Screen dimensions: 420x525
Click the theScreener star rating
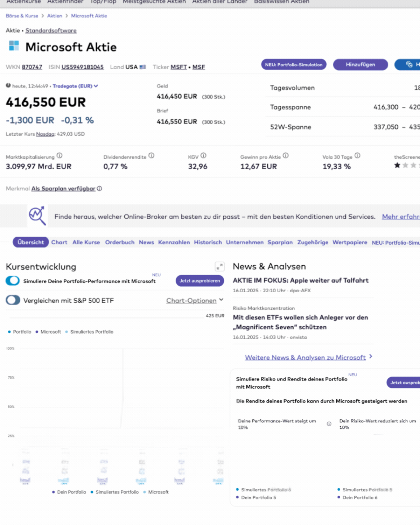click(406, 165)
